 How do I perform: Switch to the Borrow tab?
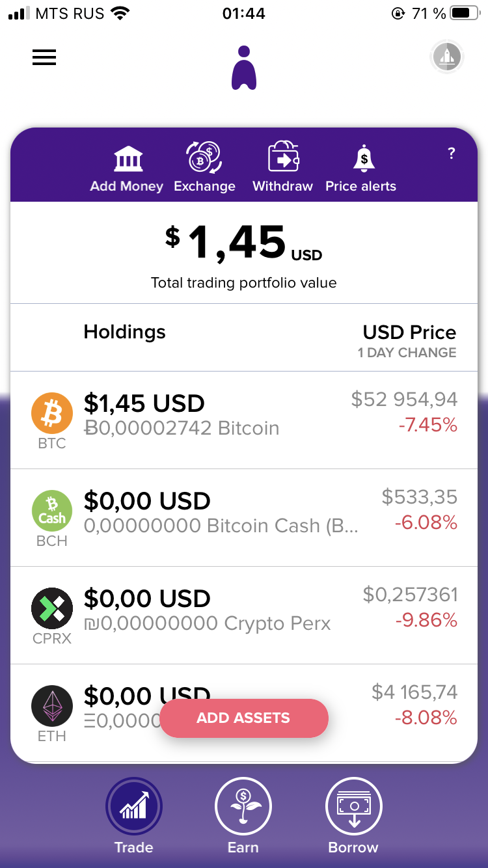click(353, 816)
